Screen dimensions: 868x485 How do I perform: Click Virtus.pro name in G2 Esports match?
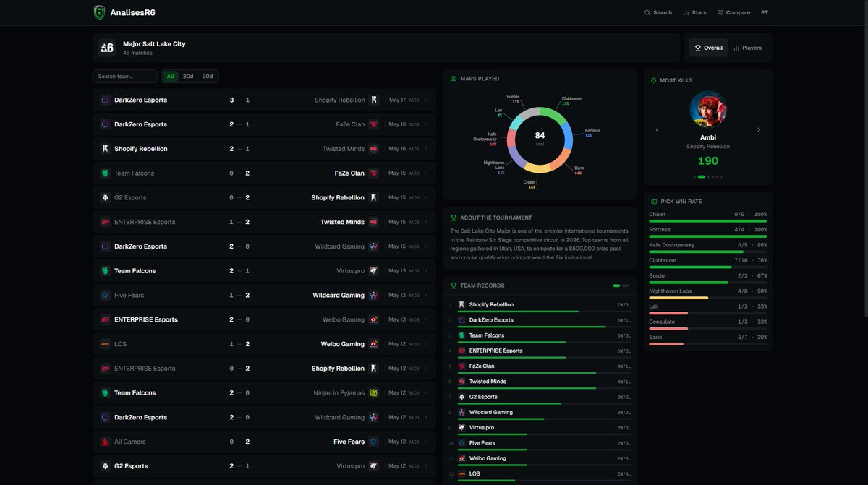tap(351, 466)
